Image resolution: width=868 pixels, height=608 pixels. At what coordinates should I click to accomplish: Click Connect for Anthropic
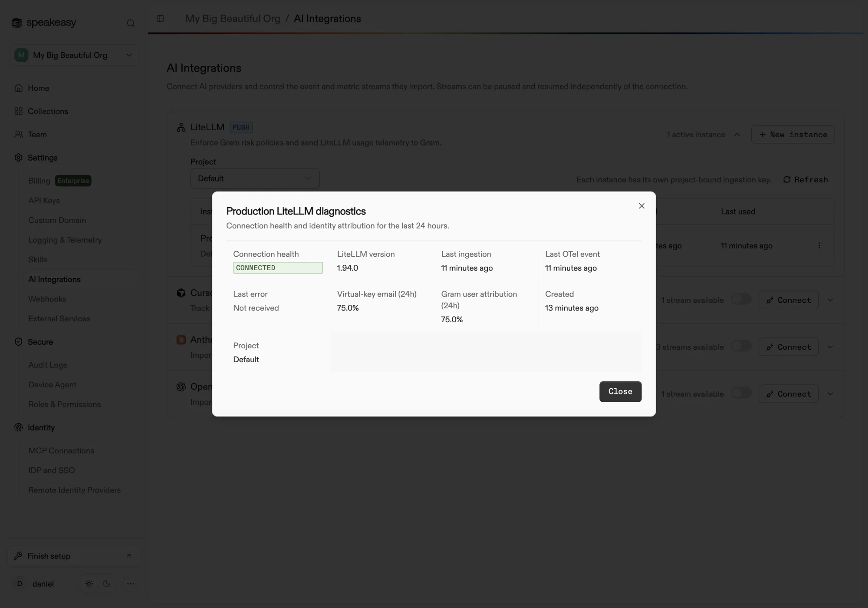pos(788,347)
